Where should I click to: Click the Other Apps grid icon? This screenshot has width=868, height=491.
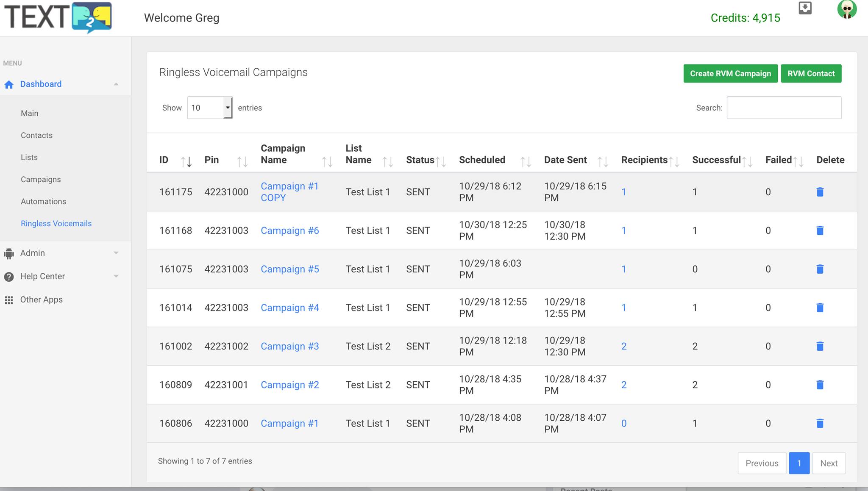[9, 300]
